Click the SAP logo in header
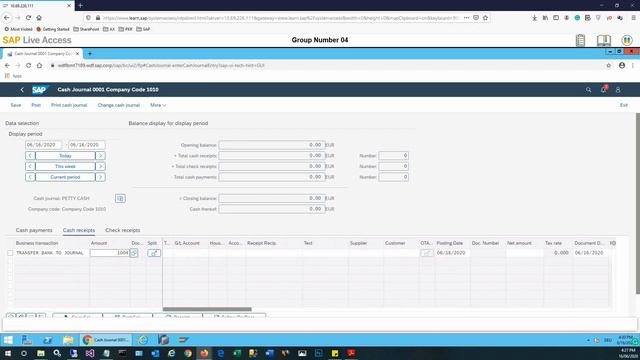The width and height of the screenshot is (640, 360). coord(40,90)
